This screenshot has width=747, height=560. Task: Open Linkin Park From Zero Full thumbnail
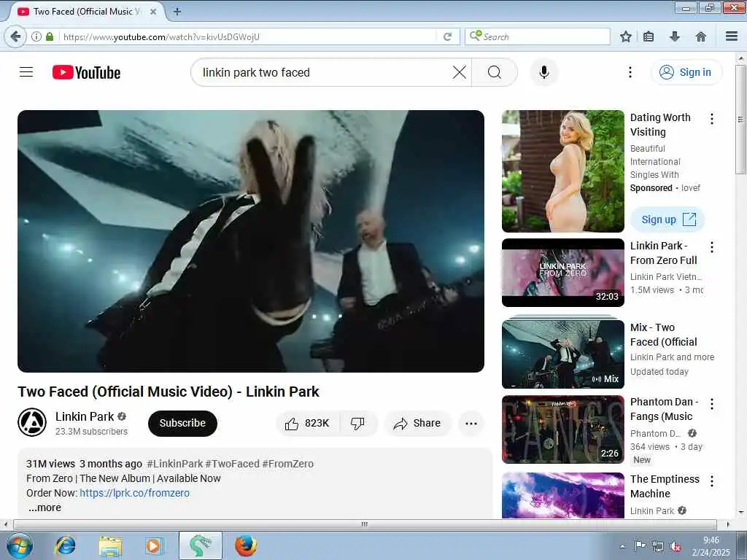562,273
